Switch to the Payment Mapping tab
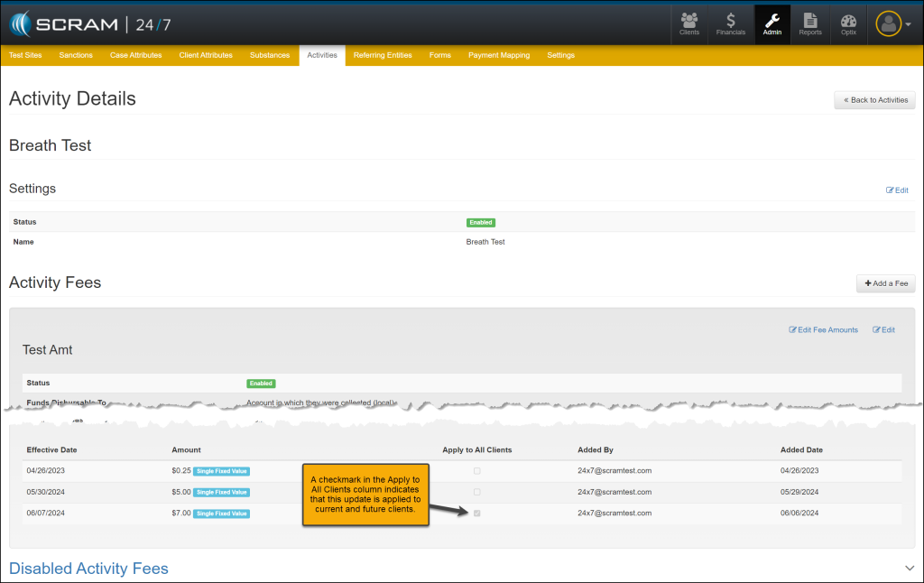 click(x=499, y=55)
